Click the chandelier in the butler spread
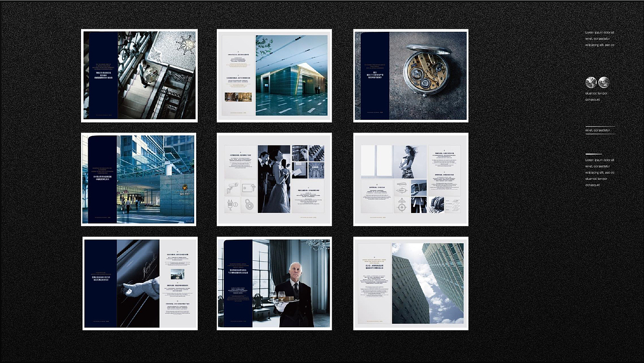This screenshot has width=644, height=363. (317, 245)
